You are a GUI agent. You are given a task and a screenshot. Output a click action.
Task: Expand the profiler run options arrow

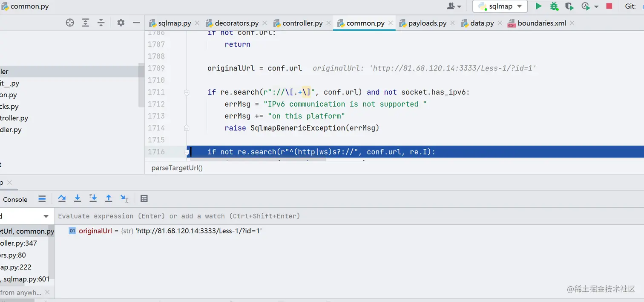click(x=596, y=6)
